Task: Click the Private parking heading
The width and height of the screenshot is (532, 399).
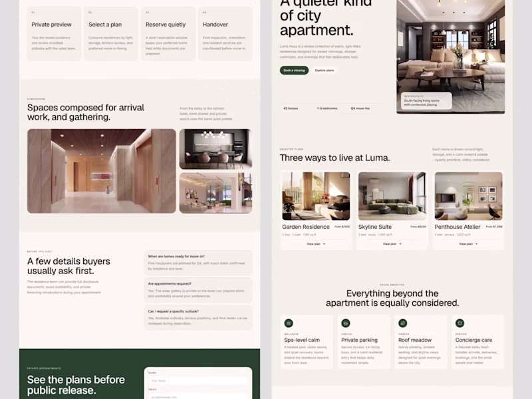Action: point(359,340)
